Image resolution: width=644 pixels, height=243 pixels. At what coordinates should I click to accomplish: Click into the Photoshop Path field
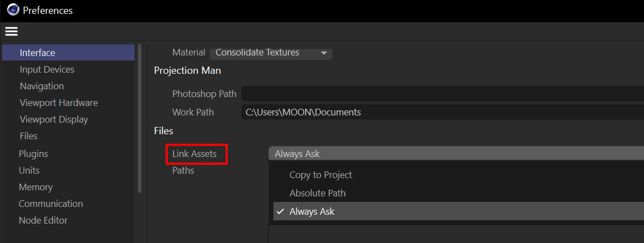click(442, 94)
